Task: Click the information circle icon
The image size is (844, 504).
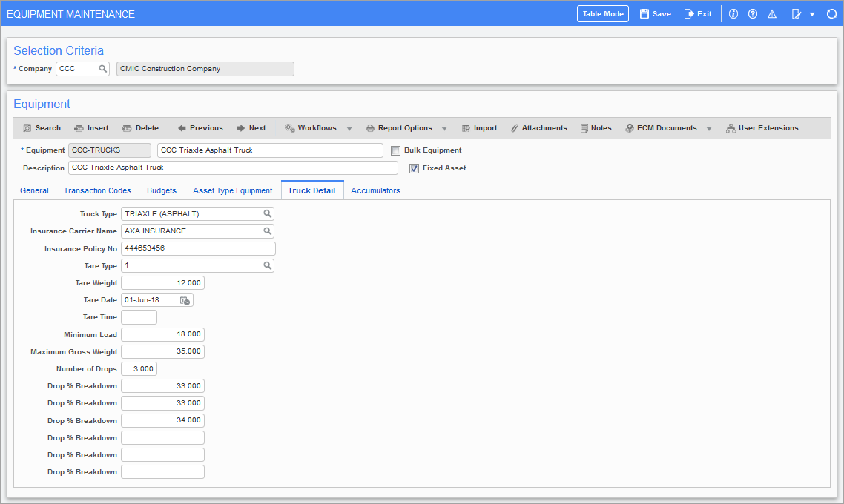Action: [x=733, y=14]
